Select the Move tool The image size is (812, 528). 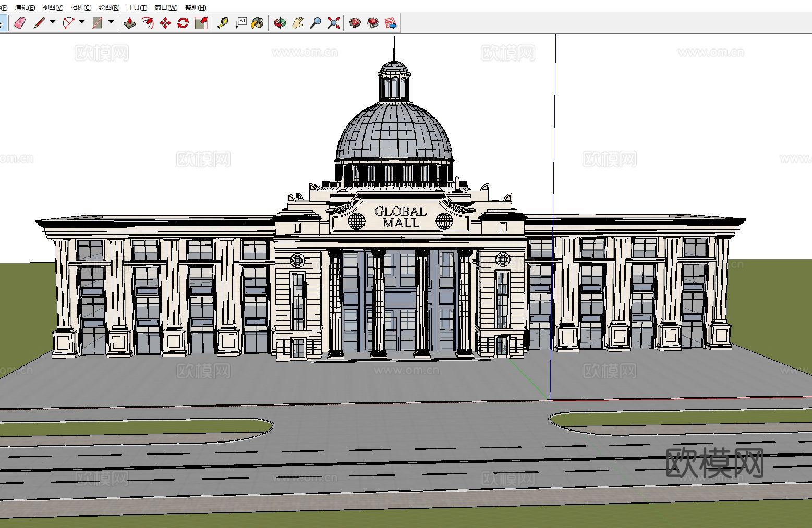165,23
